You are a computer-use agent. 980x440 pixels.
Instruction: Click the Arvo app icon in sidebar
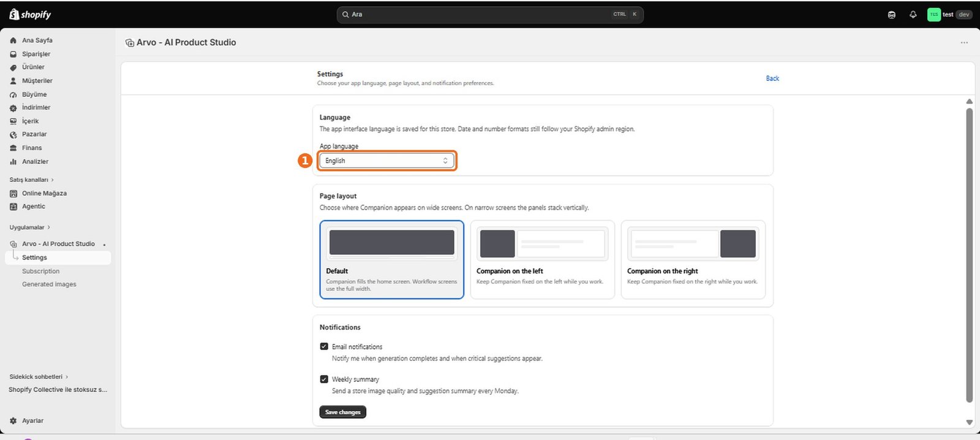coord(13,244)
